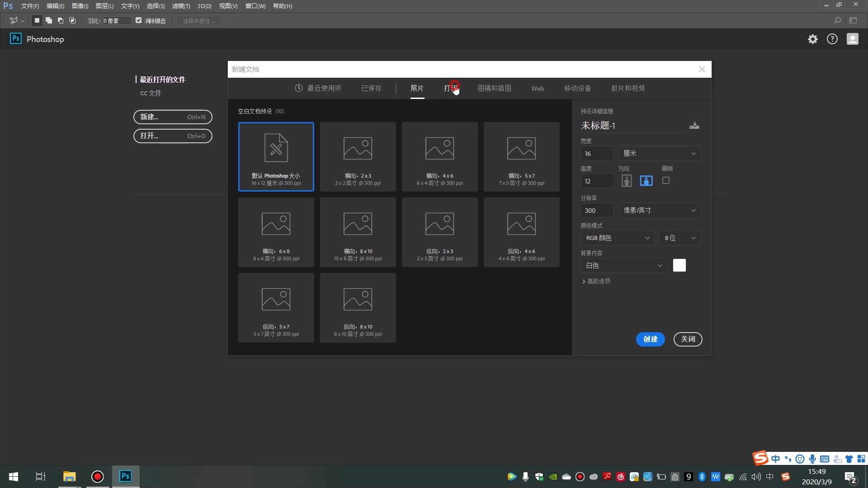The height and width of the screenshot is (488, 868).
Task: Select new selection mode icon
Action: click(x=37, y=21)
